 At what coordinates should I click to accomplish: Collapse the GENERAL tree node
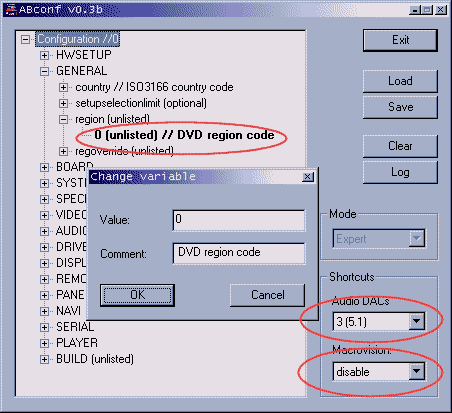pos(44,71)
